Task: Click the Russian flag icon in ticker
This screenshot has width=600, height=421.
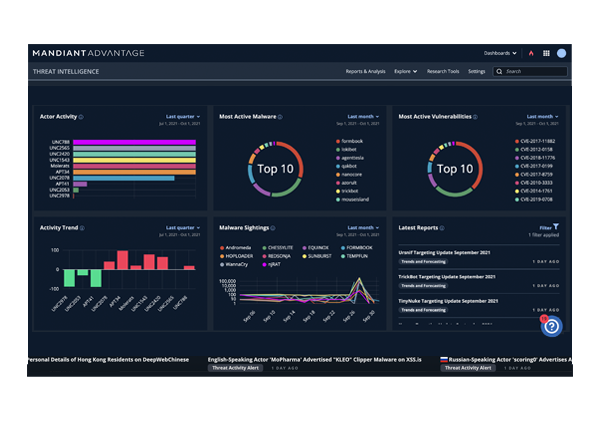Action: click(444, 359)
